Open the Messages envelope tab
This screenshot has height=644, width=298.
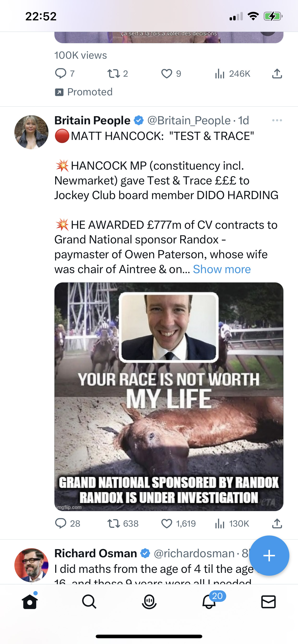268,602
